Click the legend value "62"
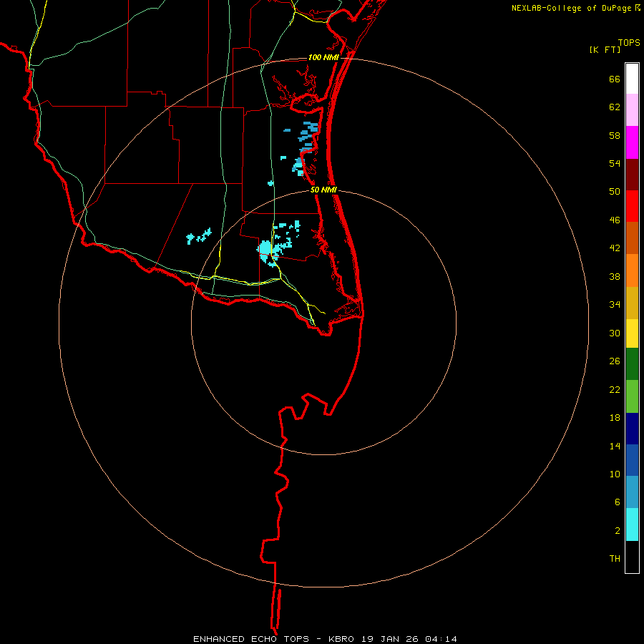The width and height of the screenshot is (644, 644). pos(615,107)
